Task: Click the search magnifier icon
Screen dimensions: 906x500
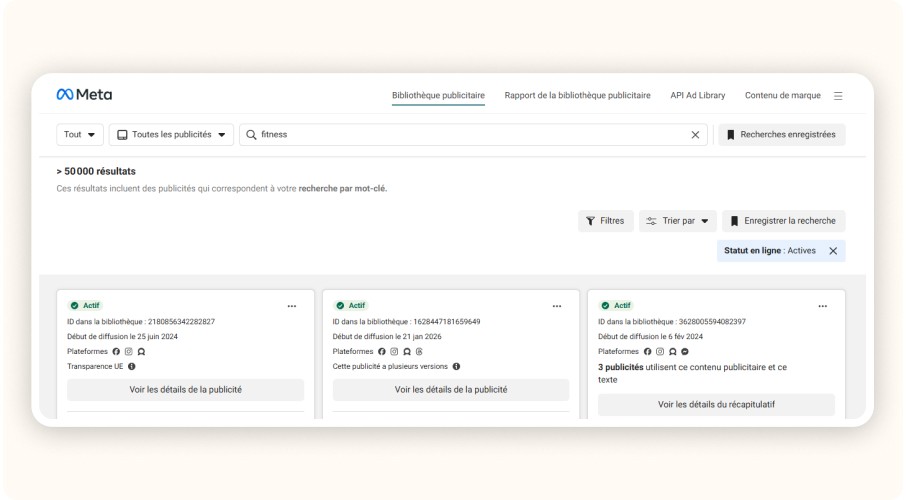Action: coord(251,135)
